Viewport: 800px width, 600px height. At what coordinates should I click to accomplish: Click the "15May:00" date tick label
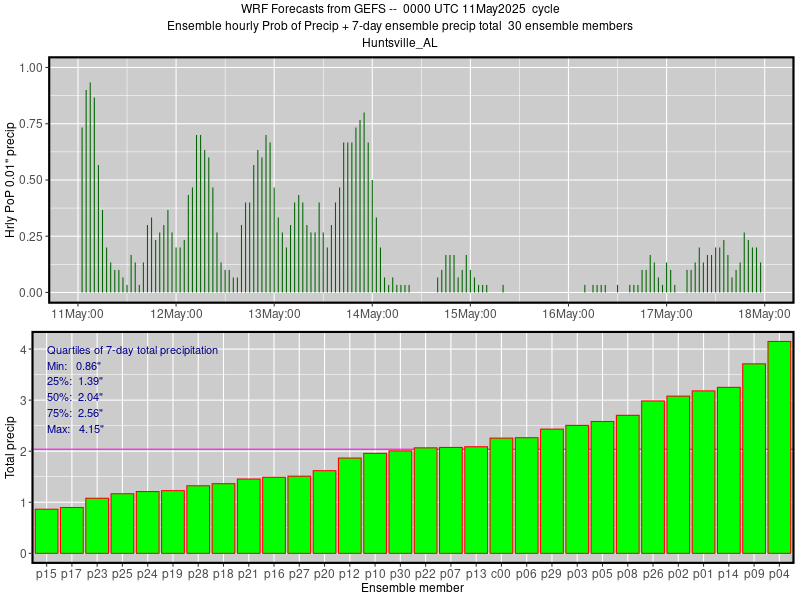(x=470, y=313)
